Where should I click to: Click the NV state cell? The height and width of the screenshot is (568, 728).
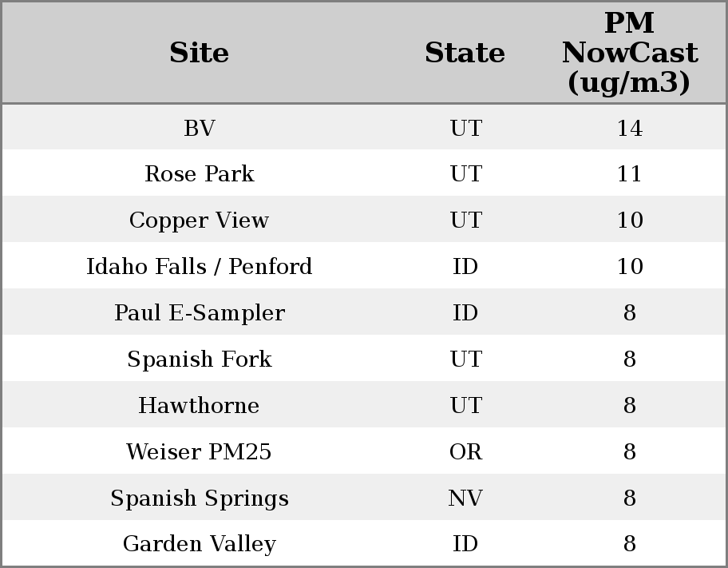click(465, 498)
